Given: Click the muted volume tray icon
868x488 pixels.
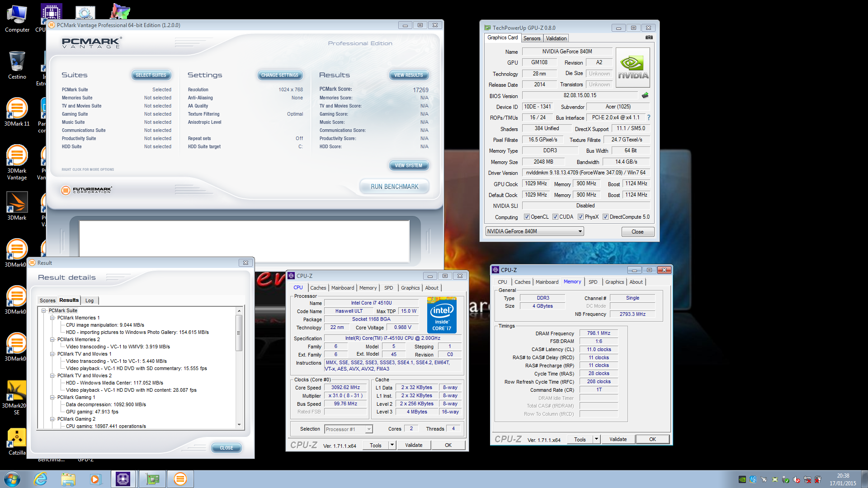Looking at the screenshot, I should [797, 479].
